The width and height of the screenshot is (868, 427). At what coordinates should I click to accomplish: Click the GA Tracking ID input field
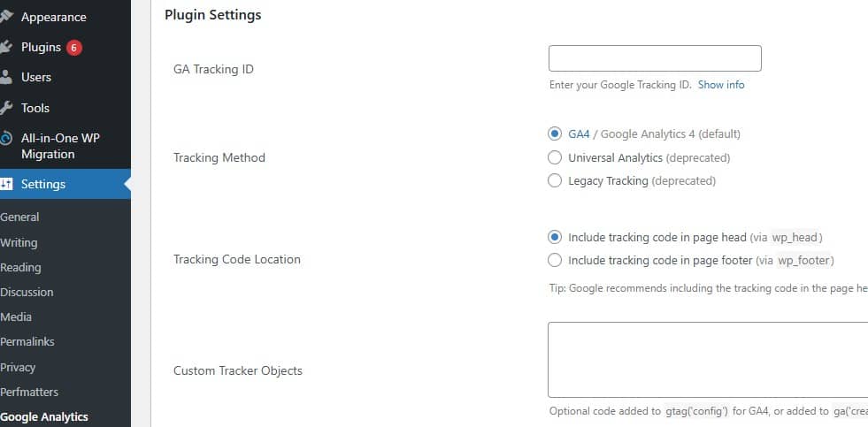pos(655,58)
